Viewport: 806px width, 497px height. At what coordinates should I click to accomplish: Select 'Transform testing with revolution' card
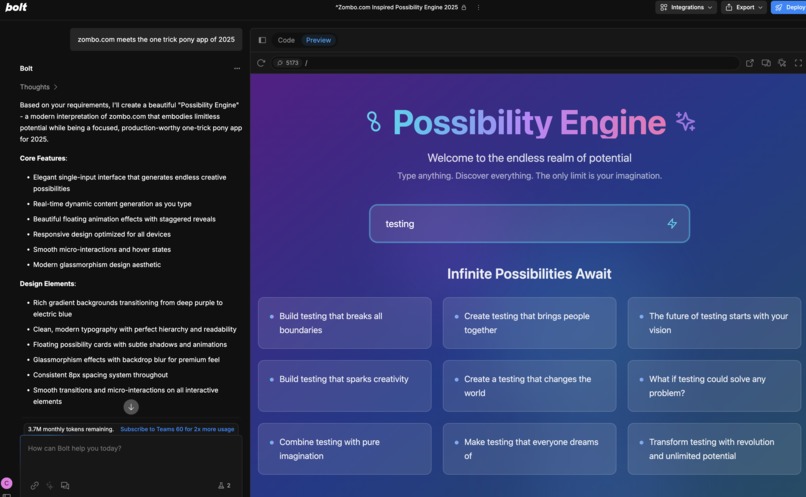tap(715, 449)
